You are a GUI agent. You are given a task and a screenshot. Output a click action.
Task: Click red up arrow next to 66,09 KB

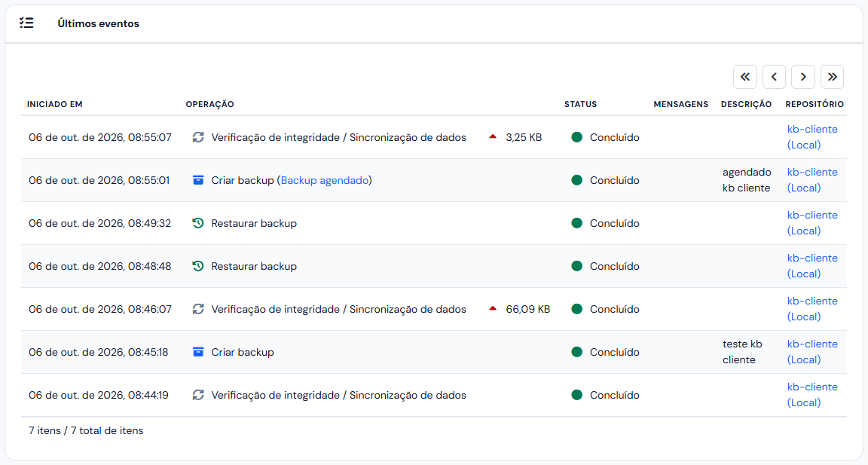coord(493,308)
